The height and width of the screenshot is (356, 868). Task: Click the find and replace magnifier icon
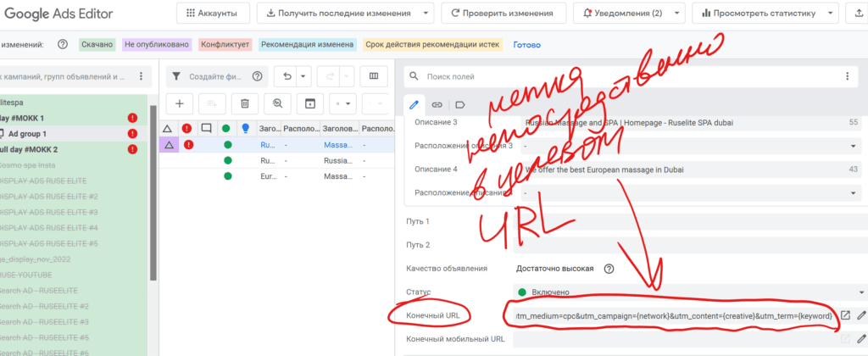(277, 103)
